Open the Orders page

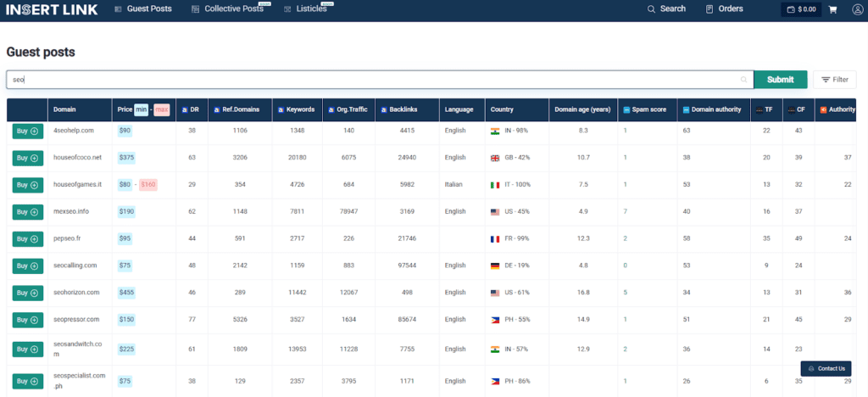pos(725,8)
